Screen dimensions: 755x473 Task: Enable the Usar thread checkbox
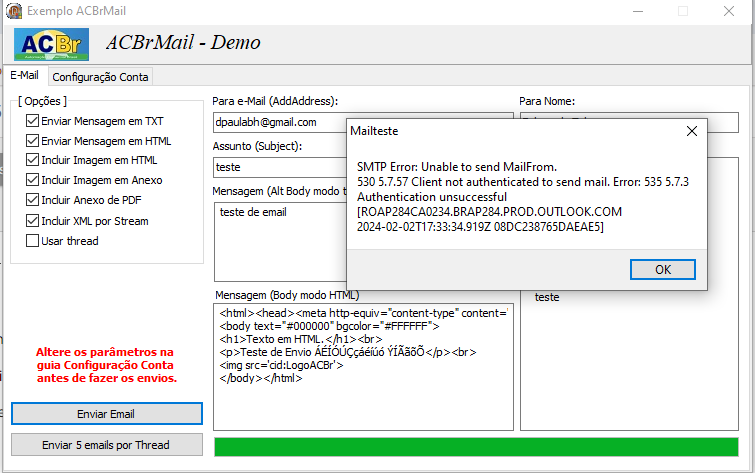pos(32,240)
